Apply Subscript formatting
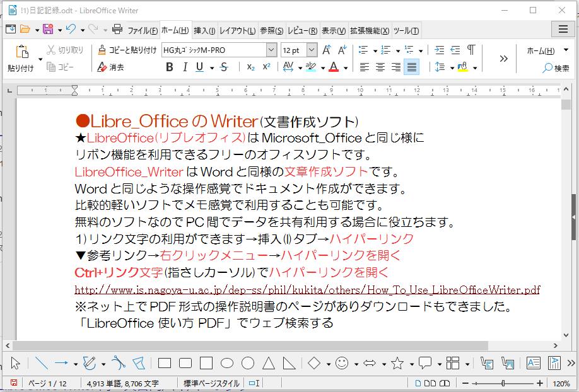 [251, 67]
